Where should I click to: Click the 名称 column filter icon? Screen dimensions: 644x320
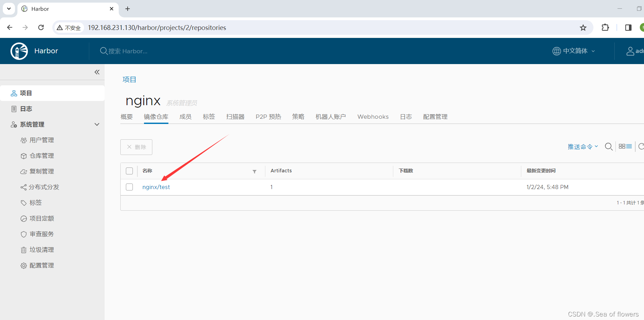[x=255, y=171]
